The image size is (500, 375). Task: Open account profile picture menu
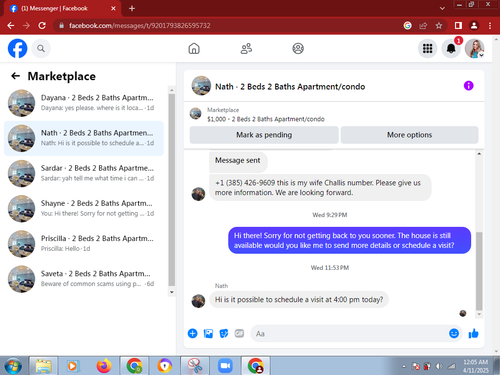coord(475,49)
